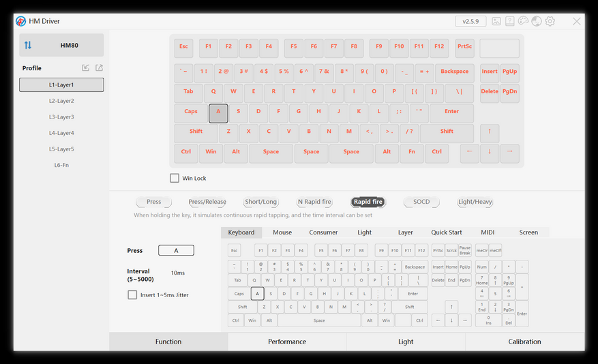Pick the Num key on the numpad picker
598x364 pixels.
[x=481, y=267]
